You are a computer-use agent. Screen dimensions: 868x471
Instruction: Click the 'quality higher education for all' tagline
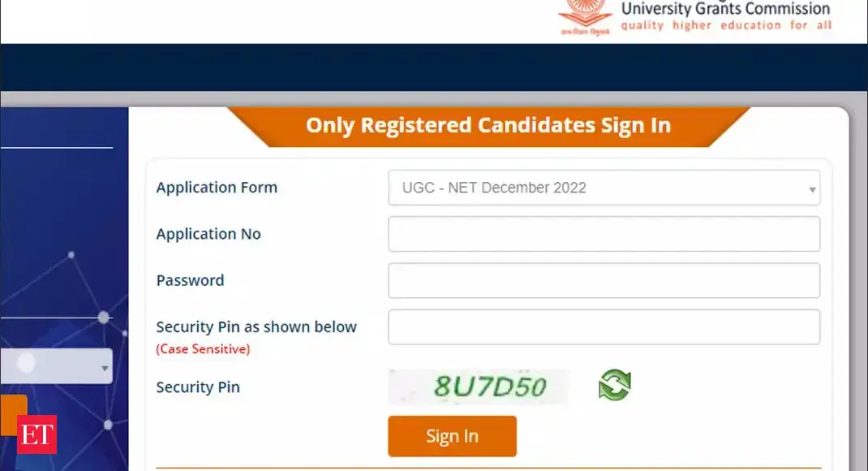tap(726, 26)
